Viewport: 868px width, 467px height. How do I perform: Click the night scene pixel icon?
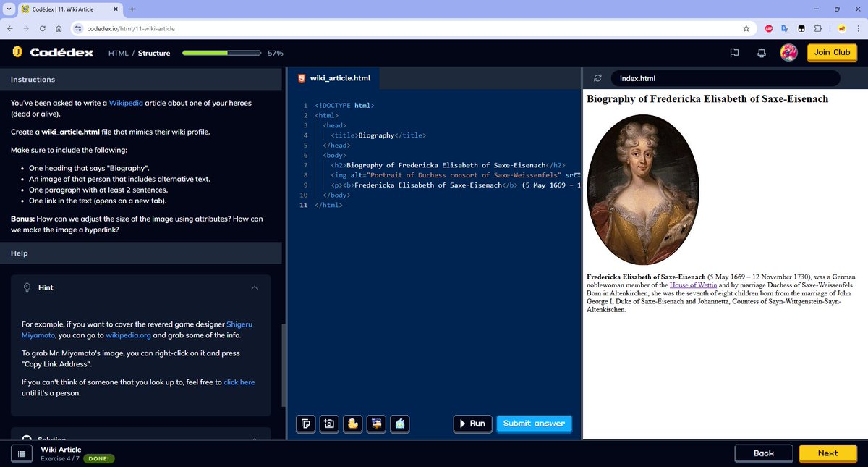375,424
